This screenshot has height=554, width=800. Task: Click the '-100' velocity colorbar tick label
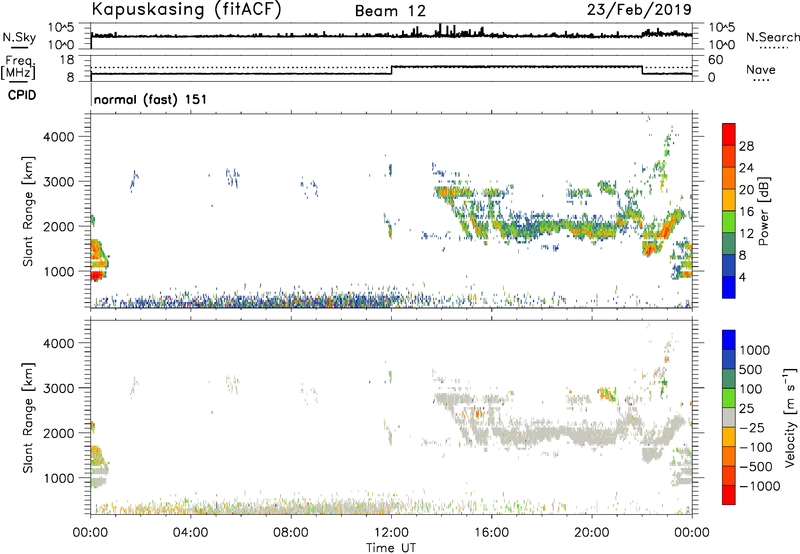(x=755, y=447)
